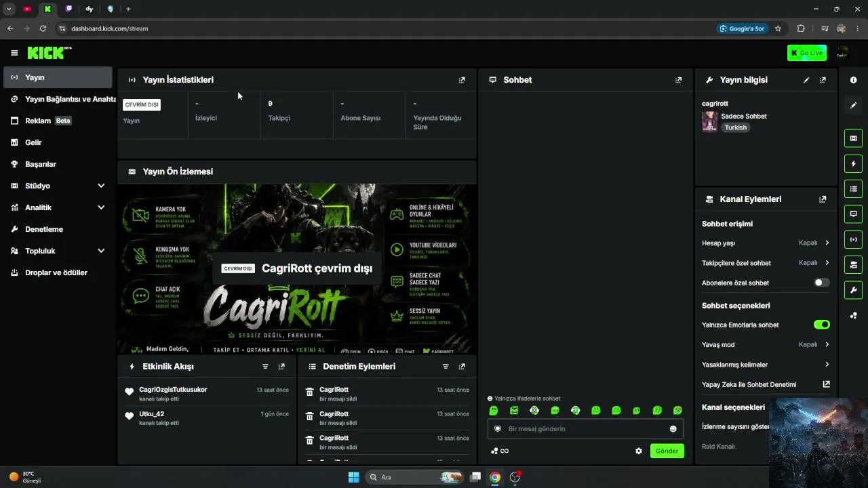The image size is (868, 488).
Task: Click the Kick logo
Action: [x=49, y=53]
